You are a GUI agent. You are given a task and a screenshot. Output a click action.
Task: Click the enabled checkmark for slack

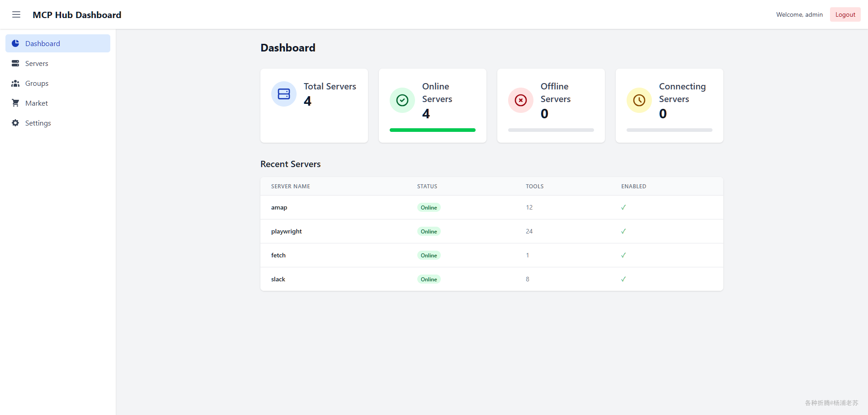(x=623, y=279)
